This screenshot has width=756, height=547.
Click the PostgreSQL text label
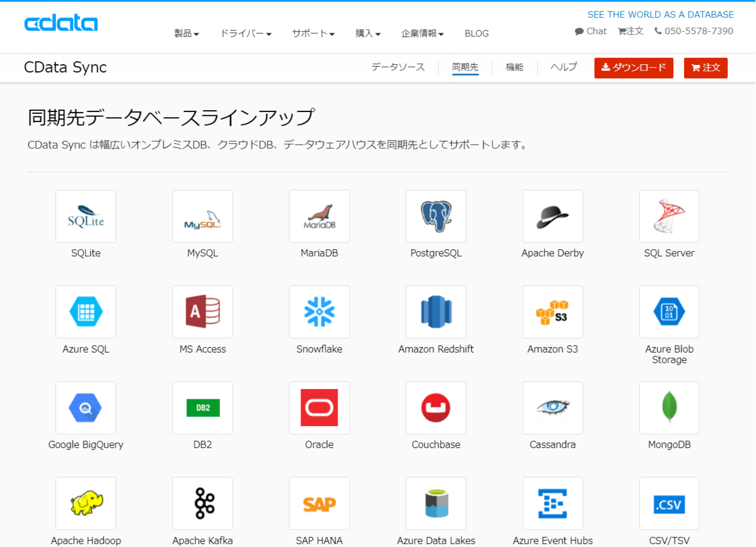(436, 253)
